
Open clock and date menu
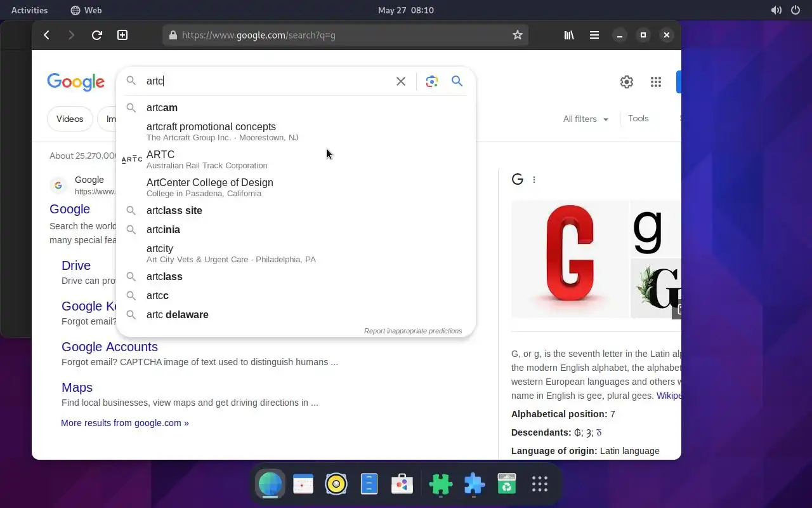[406, 10]
